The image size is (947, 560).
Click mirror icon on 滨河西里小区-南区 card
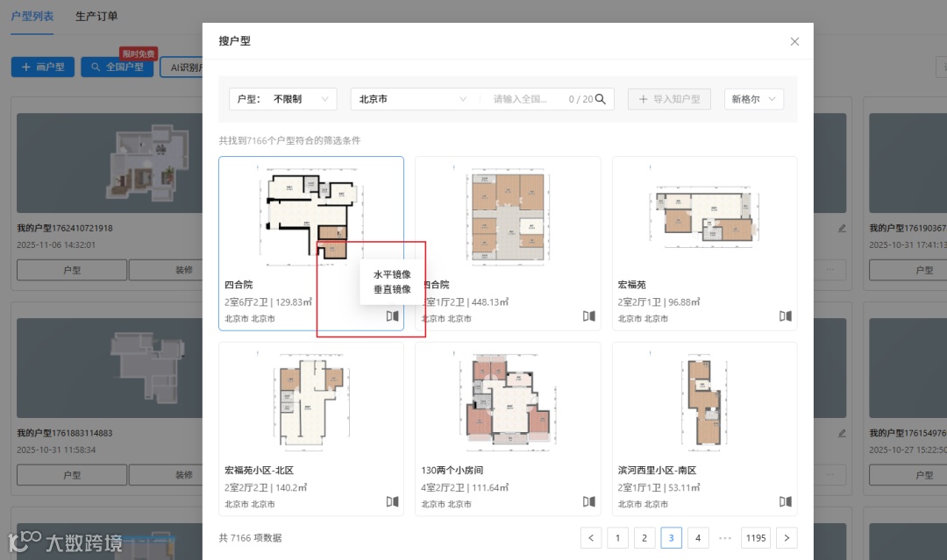tap(785, 501)
